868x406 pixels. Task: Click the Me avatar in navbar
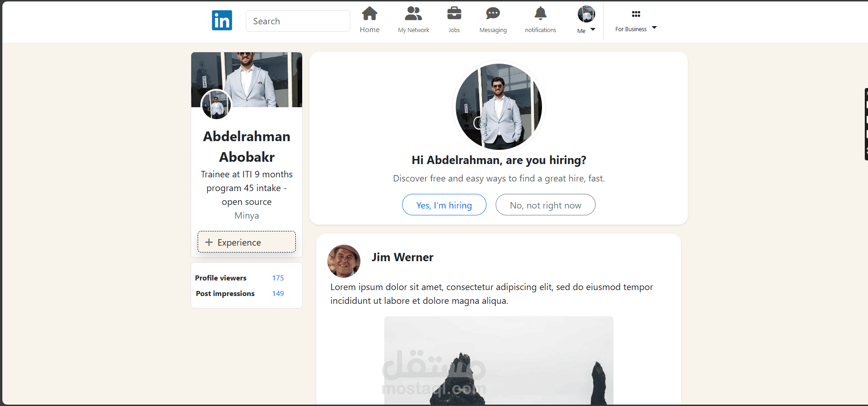[586, 14]
